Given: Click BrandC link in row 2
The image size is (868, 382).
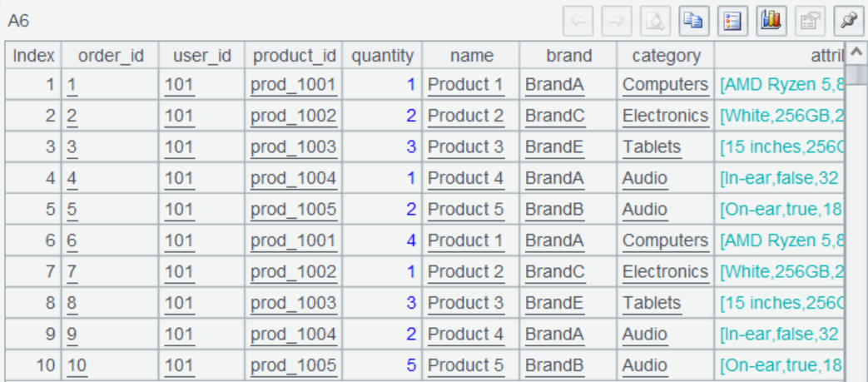Looking at the screenshot, I should pos(555,116).
